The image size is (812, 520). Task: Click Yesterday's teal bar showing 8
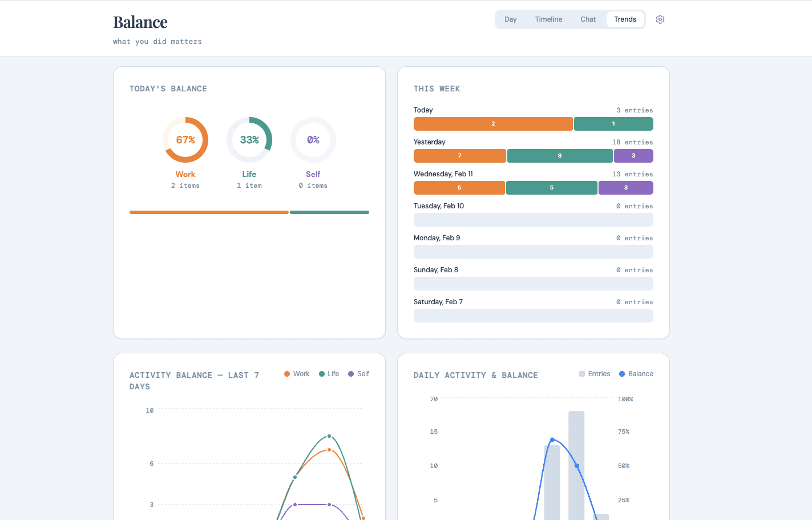tap(560, 156)
